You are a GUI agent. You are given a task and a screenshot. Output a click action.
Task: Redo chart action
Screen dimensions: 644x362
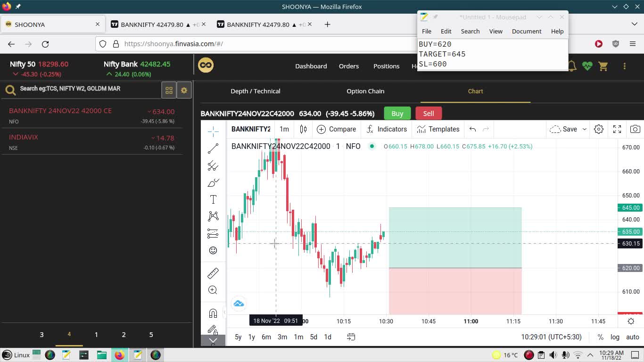[x=486, y=129]
